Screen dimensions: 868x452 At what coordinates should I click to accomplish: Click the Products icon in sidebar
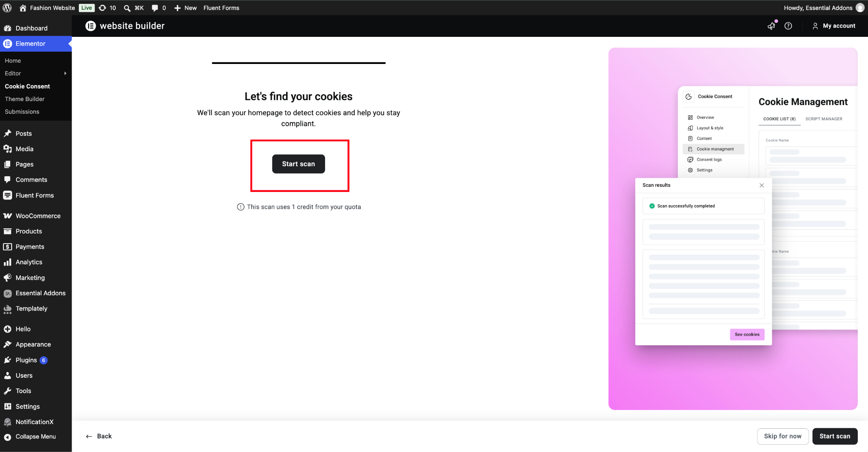(x=8, y=231)
